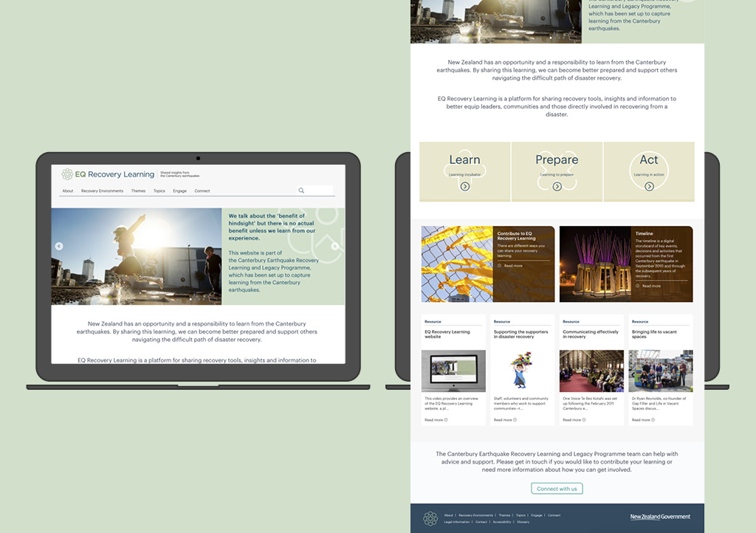Screen dimensions: 756x533
Task: Click the arrow icon under Act tile
Action: click(x=649, y=187)
